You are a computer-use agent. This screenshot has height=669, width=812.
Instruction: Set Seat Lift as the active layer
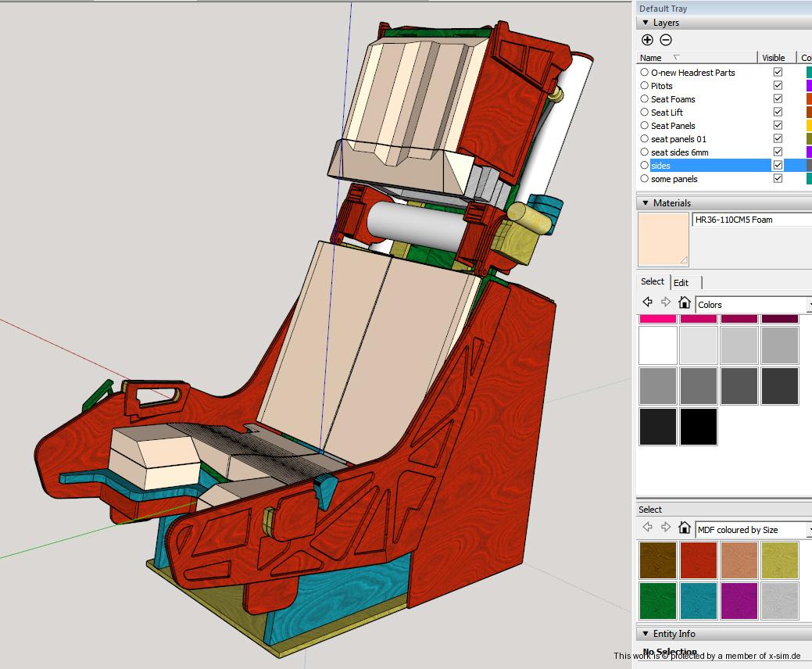point(645,113)
